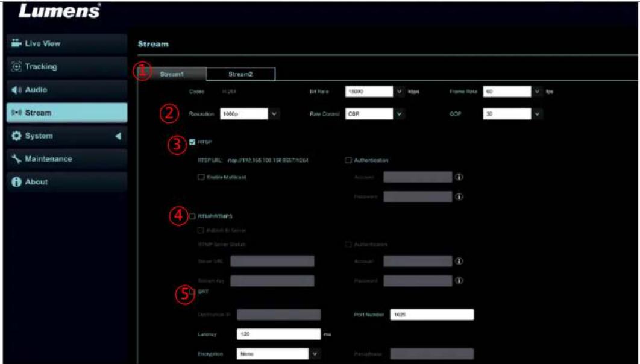
Task: Click the RTSP Account input field
Action: tap(418, 177)
